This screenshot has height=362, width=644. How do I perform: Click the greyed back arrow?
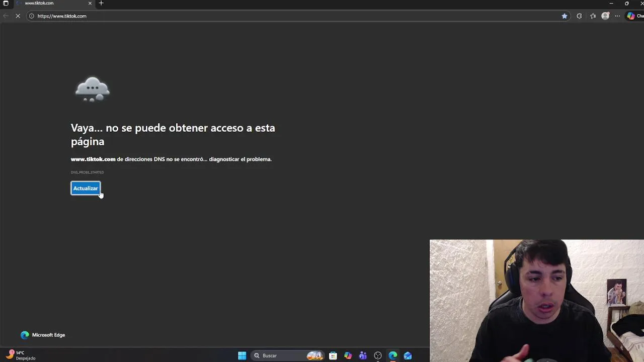coord(6,16)
